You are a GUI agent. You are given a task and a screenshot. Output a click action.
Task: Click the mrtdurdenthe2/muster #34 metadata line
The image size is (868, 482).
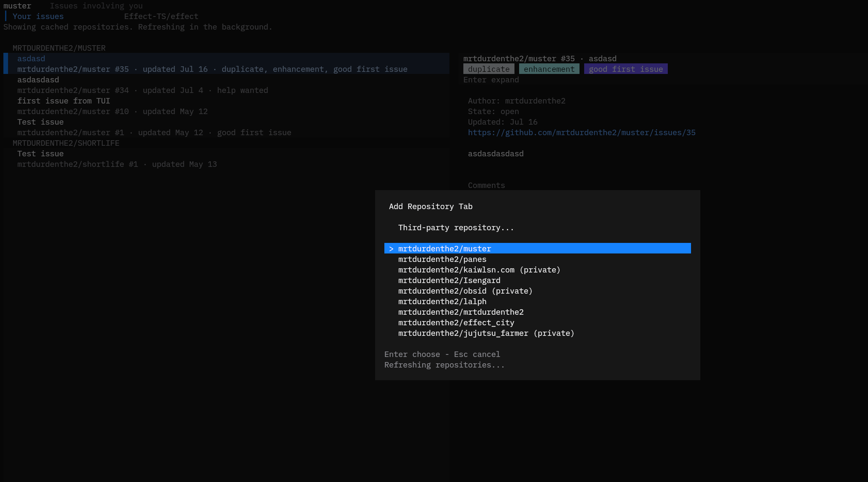coord(143,90)
